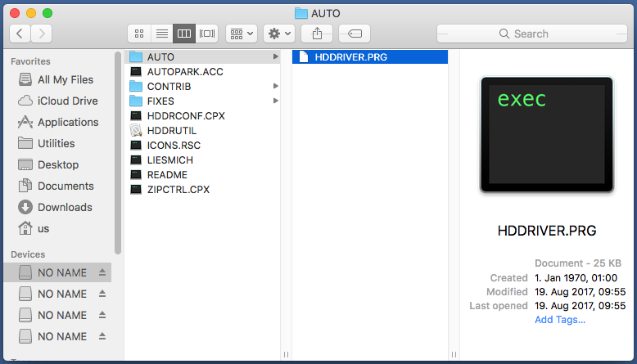637x364 pixels.
Task: Click the Edit Tags toolbar button
Action: 355,34
